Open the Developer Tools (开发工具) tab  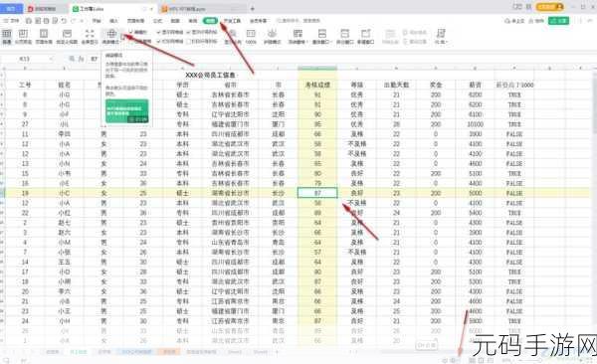(232, 21)
